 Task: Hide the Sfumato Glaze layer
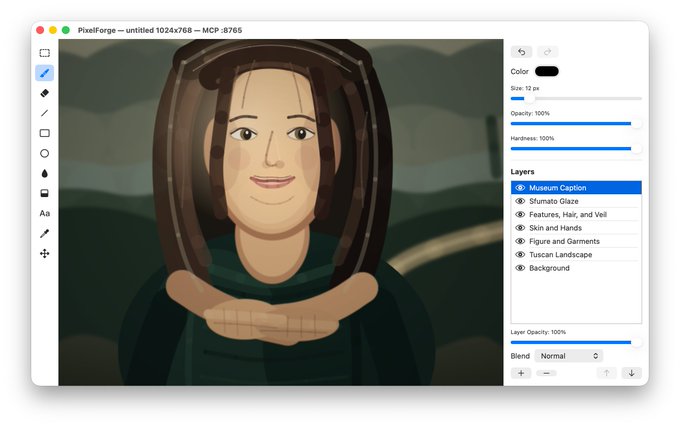pos(520,201)
